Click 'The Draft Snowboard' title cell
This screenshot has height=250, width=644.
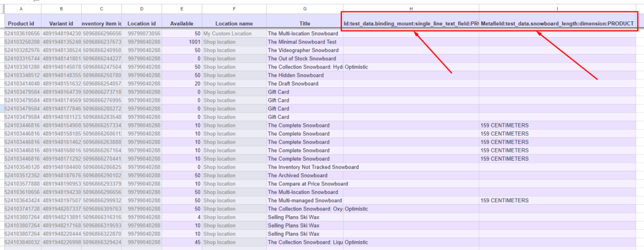305,84
